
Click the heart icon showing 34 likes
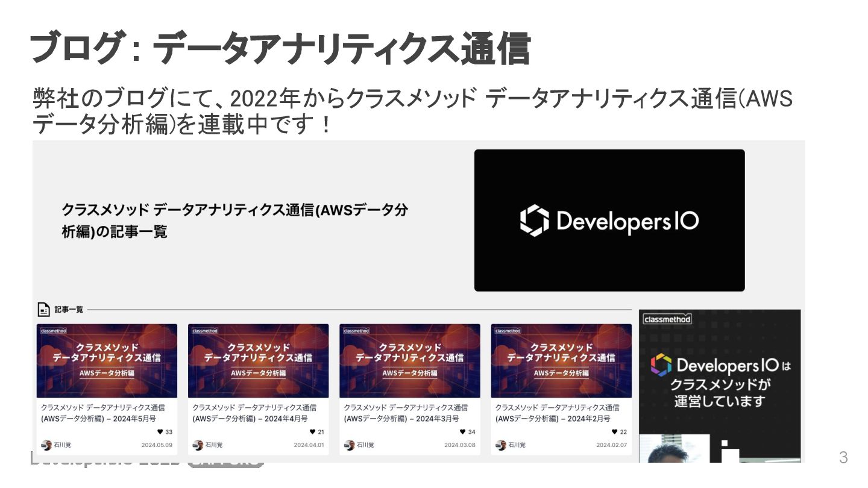[462, 432]
